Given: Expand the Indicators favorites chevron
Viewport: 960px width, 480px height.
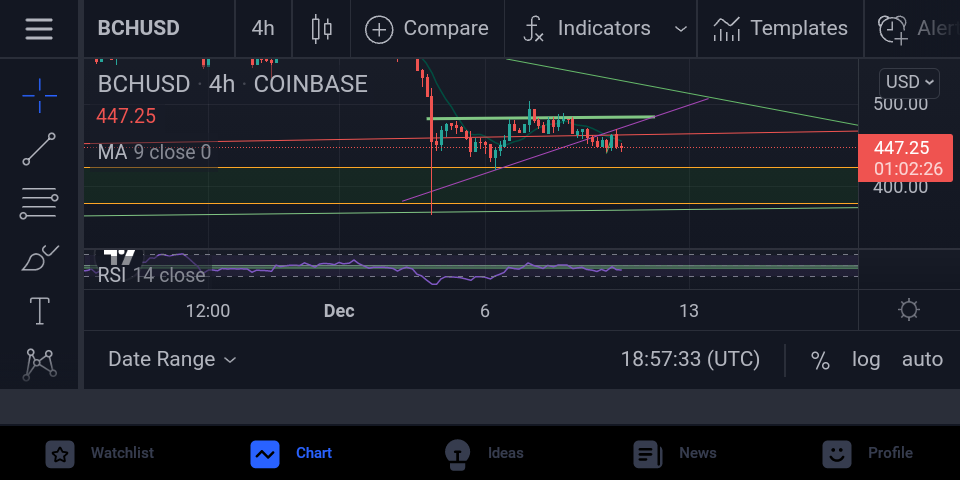Looking at the screenshot, I should [680, 29].
